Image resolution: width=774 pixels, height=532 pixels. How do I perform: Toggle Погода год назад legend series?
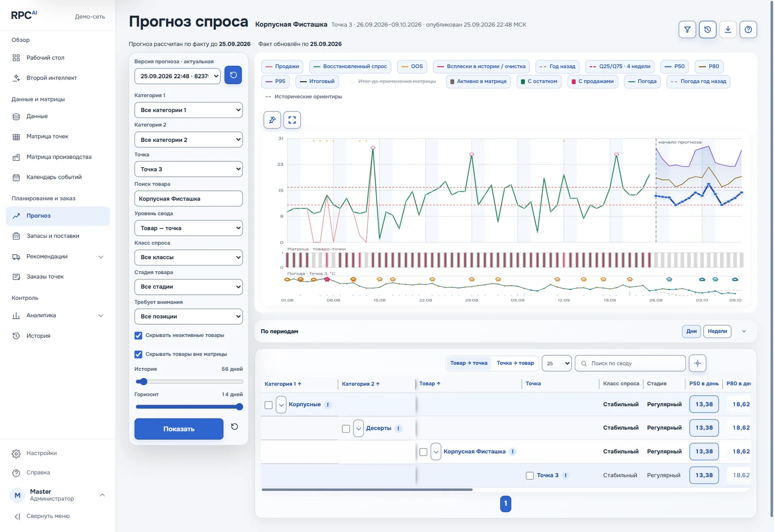[698, 82]
